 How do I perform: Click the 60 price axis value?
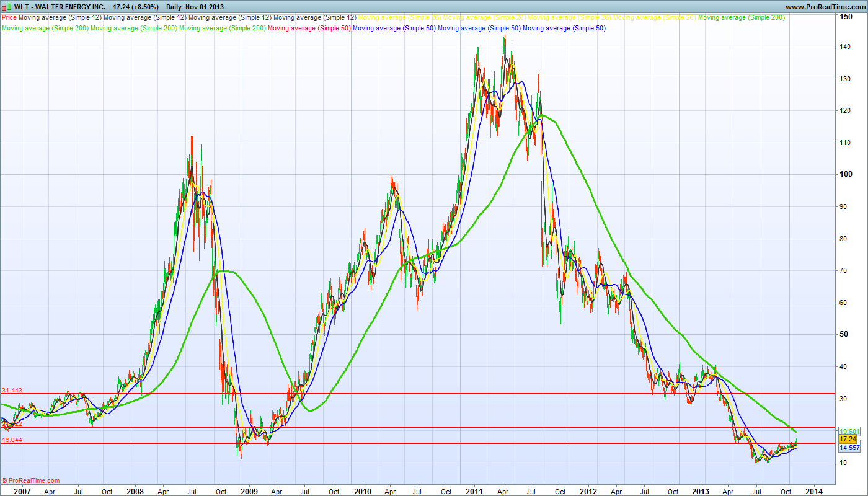click(844, 303)
